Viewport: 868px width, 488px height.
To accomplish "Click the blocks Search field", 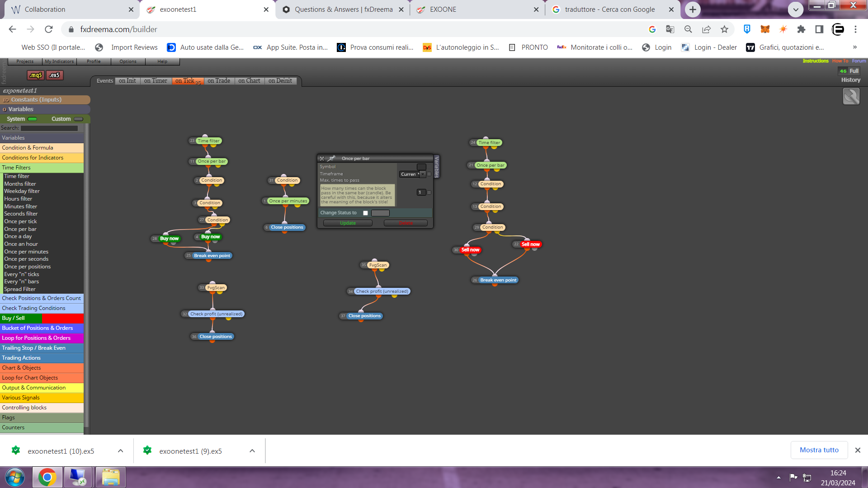I will 49,128.
